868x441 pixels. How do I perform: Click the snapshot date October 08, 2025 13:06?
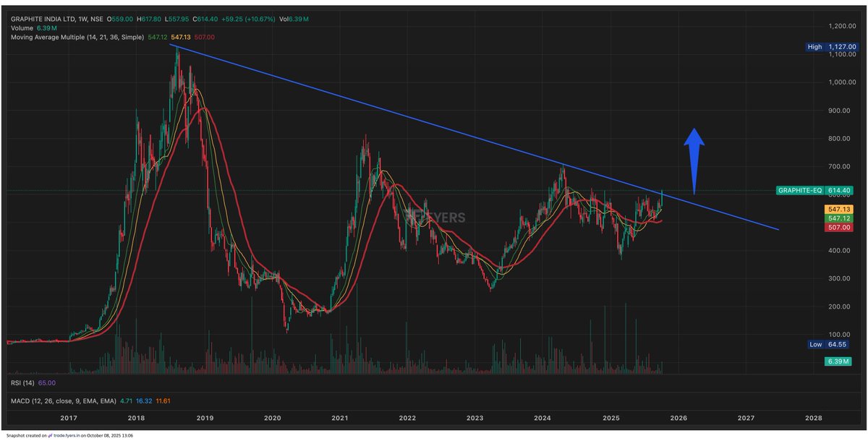point(110,435)
